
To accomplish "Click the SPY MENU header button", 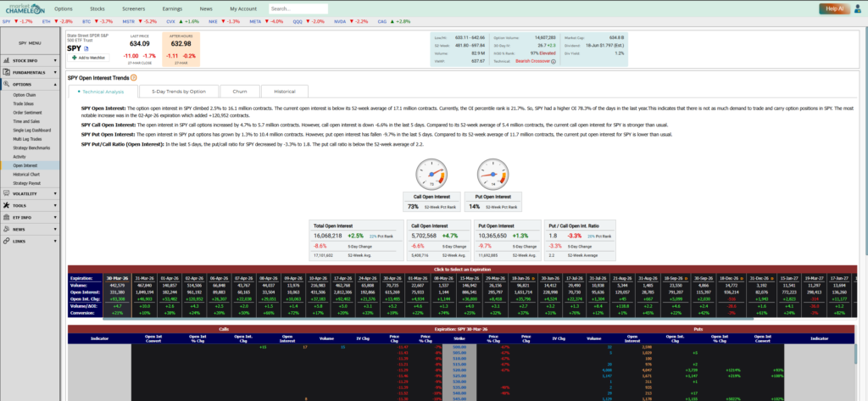I will [30, 42].
